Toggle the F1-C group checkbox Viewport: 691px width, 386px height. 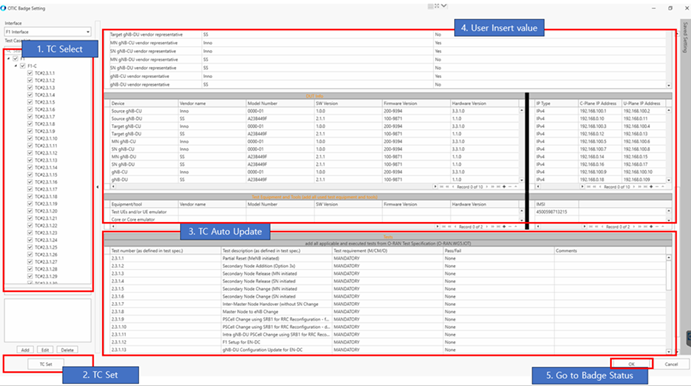(x=23, y=66)
